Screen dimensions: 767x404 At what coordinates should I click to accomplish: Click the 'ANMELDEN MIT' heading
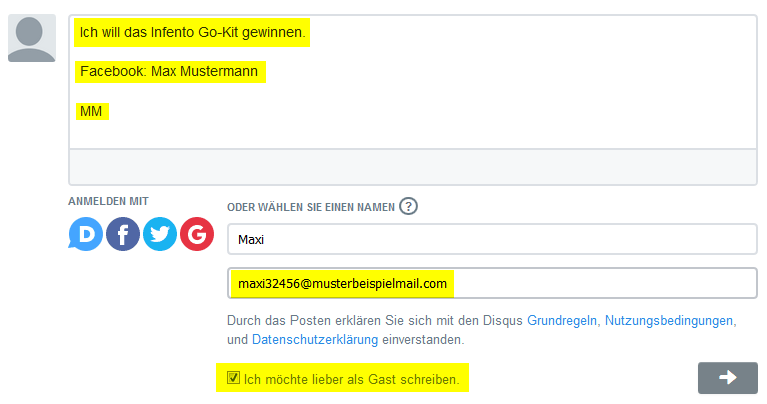(108, 202)
